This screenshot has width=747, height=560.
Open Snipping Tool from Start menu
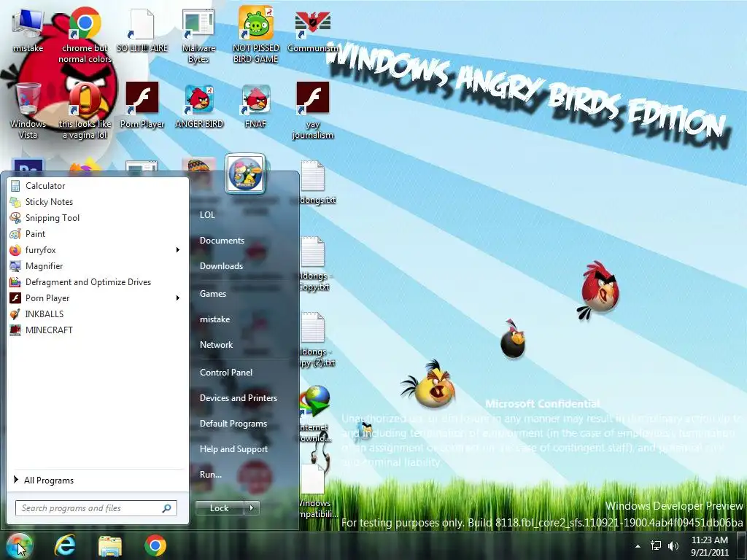click(x=98, y=217)
